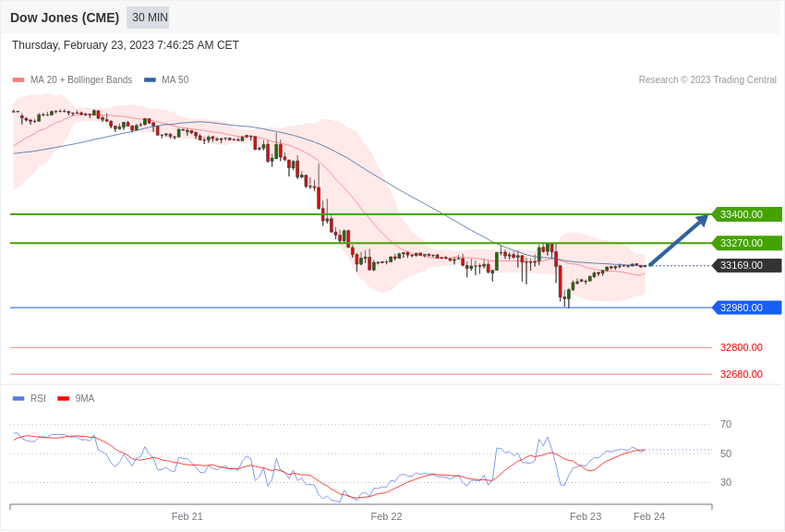This screenshot has width=785, height=532.
Task: Click the RSI 50 level label
Action: [725, 453]
